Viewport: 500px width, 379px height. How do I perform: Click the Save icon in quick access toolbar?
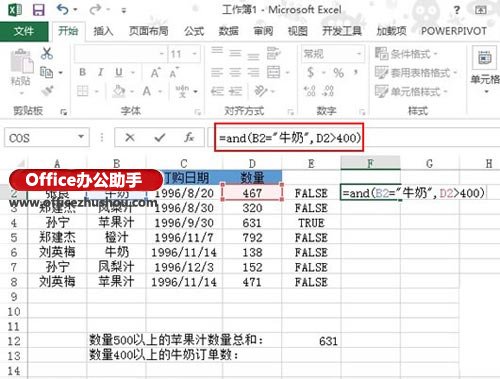[39, 10]
